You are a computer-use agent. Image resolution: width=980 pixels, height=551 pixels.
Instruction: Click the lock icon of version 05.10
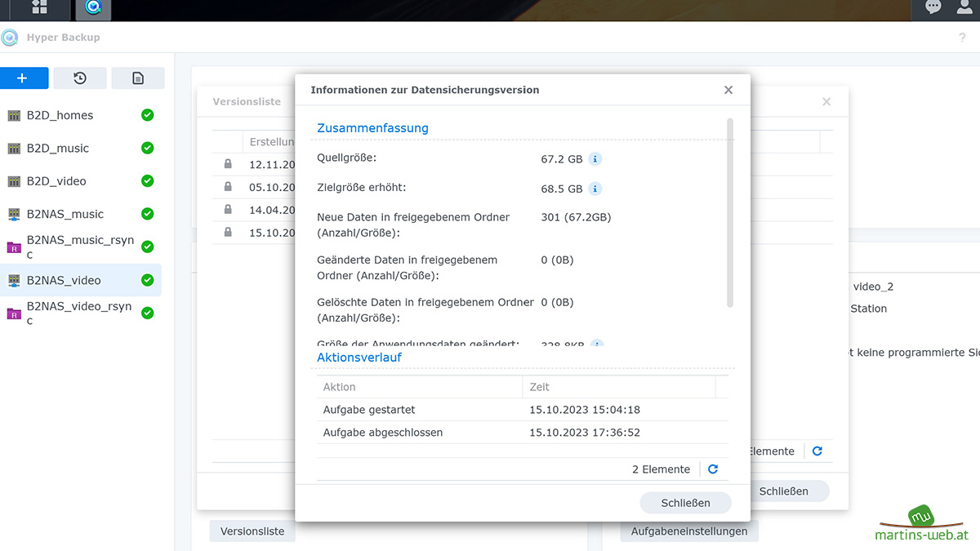(228, 186)
